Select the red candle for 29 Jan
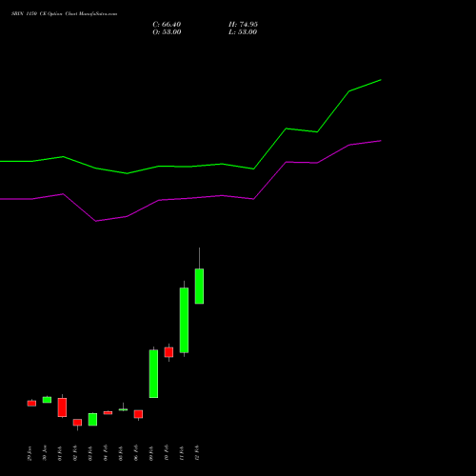 click(x=31, y=404)
